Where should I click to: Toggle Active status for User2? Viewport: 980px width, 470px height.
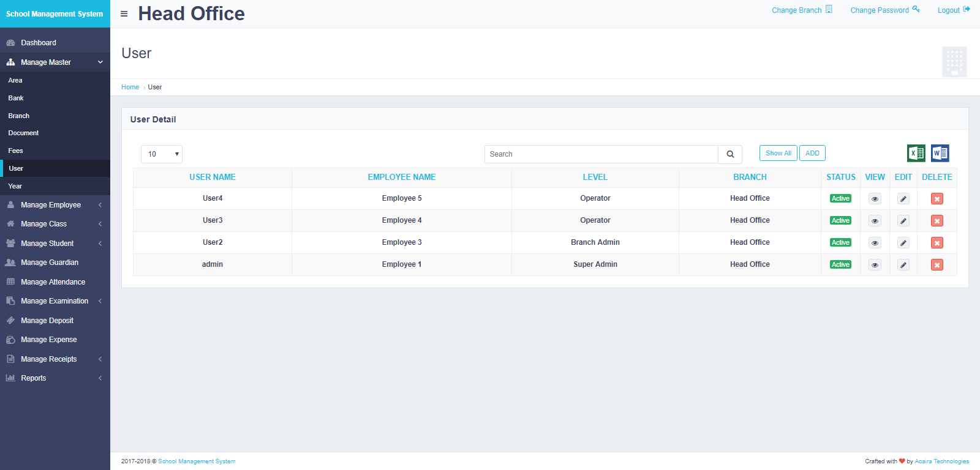point(840,242)
